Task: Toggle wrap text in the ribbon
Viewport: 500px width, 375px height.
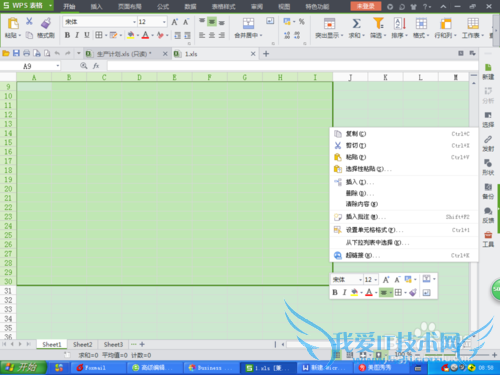Action: pyautogui.click(x=270, y=21)
